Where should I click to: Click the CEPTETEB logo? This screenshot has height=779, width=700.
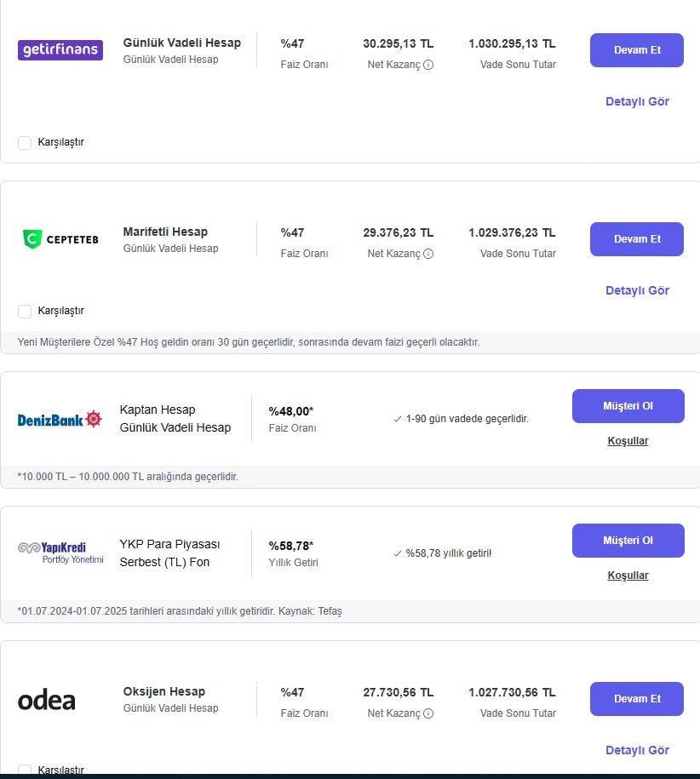click(60, 239)
